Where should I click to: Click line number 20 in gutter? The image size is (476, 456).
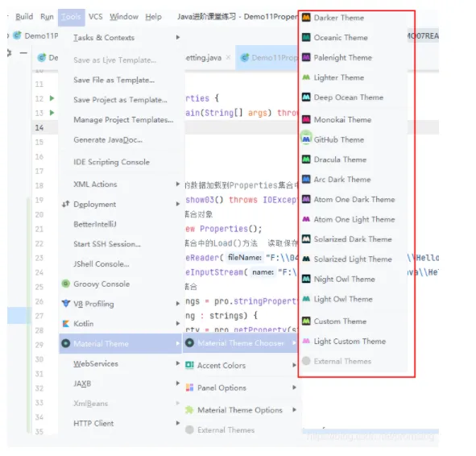39,214
